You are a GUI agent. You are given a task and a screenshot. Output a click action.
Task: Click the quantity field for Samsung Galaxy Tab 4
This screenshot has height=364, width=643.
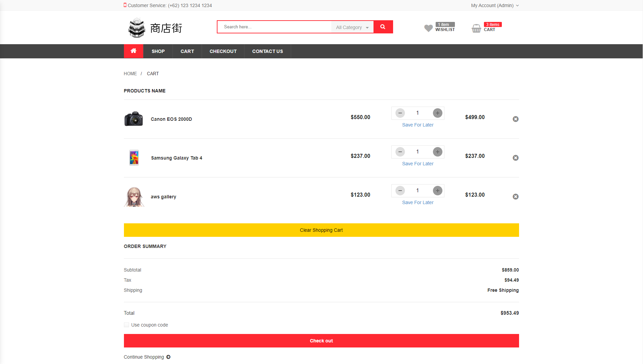(x=418, y=152)
